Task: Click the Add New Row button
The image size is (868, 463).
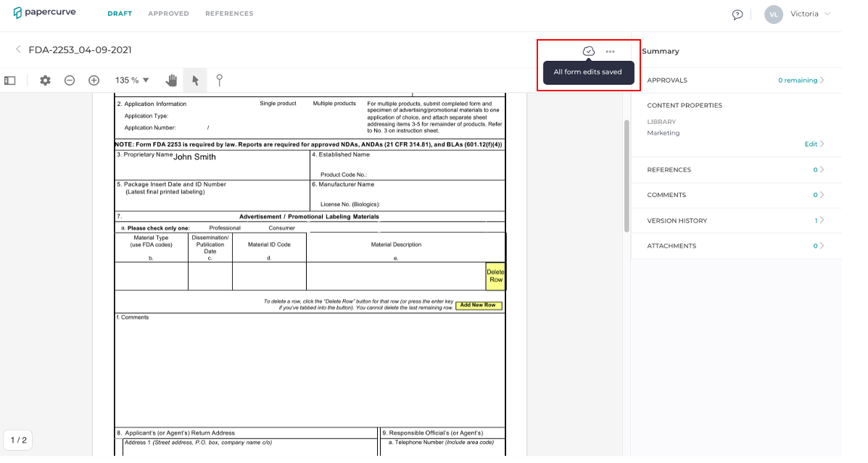Action: (x=479, y=305)
